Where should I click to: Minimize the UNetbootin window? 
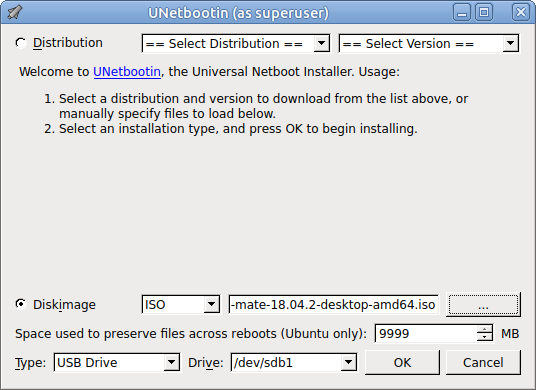[462, 13]
